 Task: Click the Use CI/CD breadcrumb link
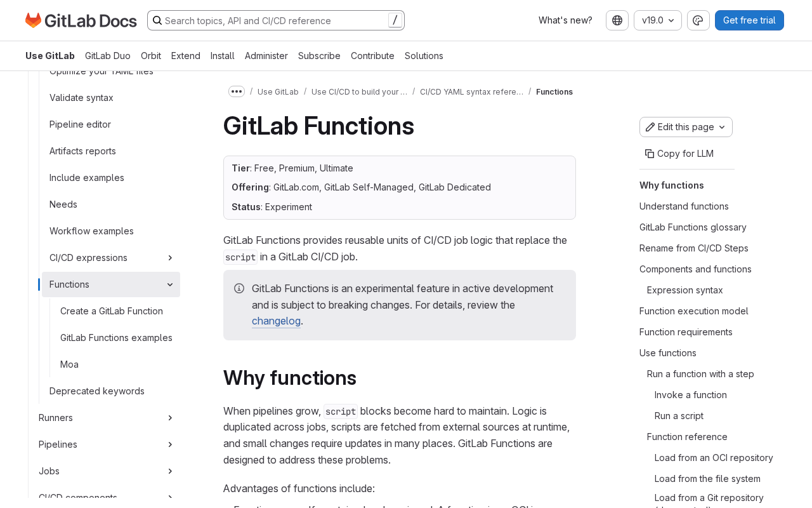click(360, 92)
